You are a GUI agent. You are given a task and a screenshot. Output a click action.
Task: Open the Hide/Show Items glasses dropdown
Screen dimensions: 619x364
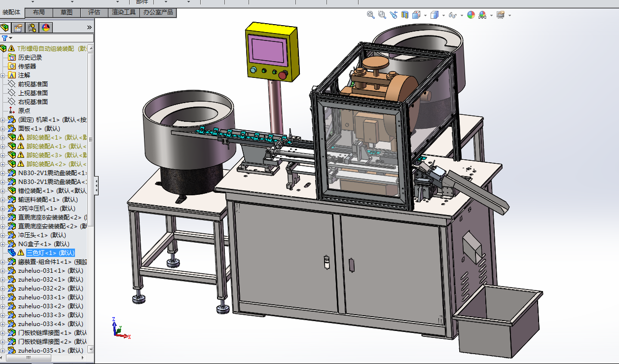[462, 15]
